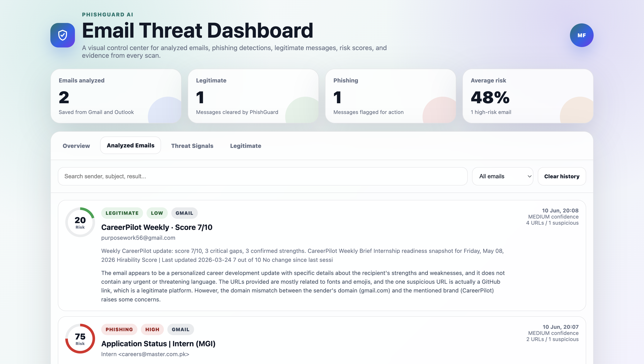This screenshot has height=364, width=644.
Task: Click the 20 Risk score ring
Action: click(x=80, y=222)
